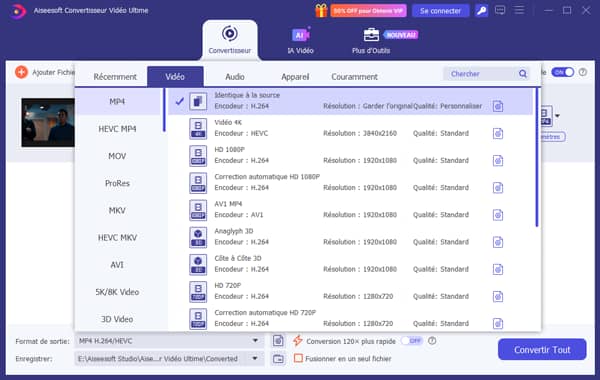Click the gift box icon
Viewport: 600px width, 380px height.
coord(321,11)
